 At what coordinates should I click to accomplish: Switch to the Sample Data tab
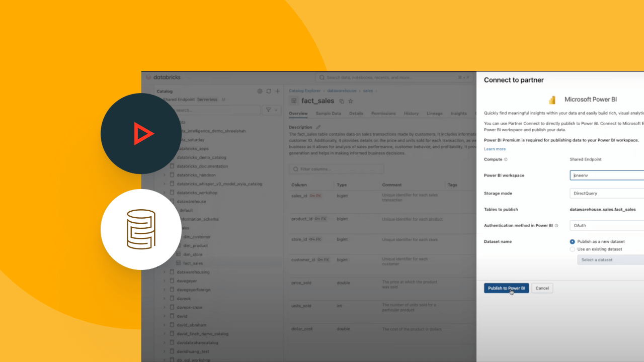click(328, 113)
